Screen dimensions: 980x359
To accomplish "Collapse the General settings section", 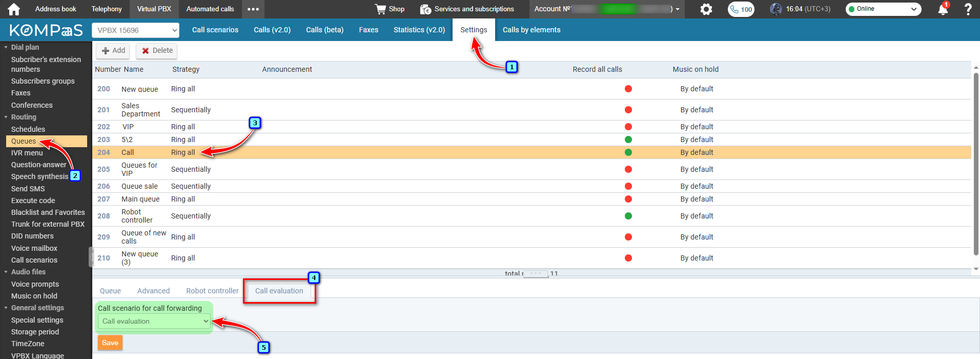I will pyautogui.click(x=6, y=308).
